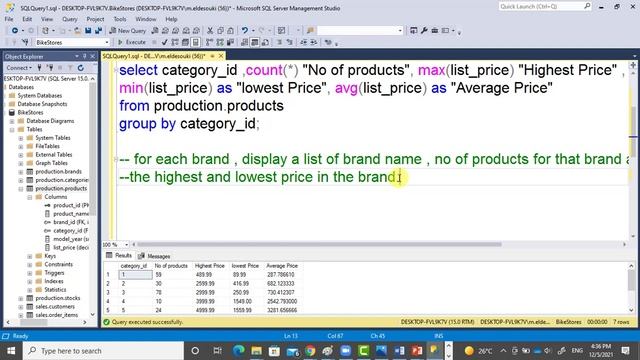The image size is (640, 360).
Task: Open the find combo box dropdown arrow
Action: tap(400, 31)
